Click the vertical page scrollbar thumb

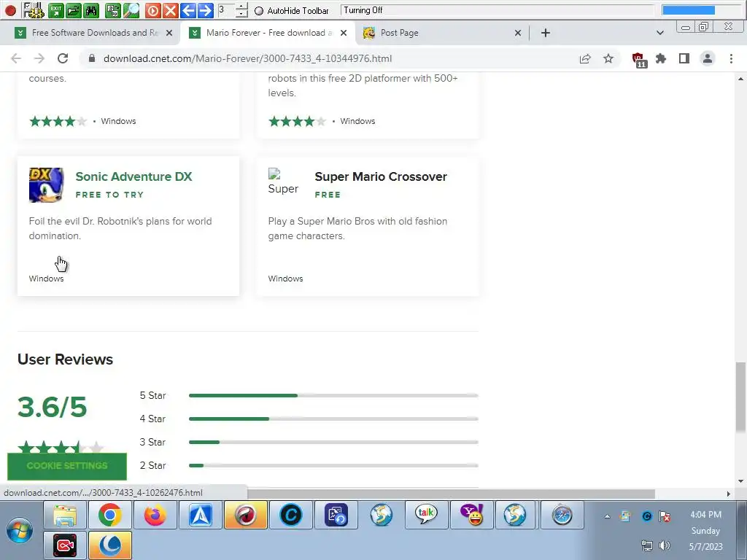pyautogui.click(x=740, y=396)
